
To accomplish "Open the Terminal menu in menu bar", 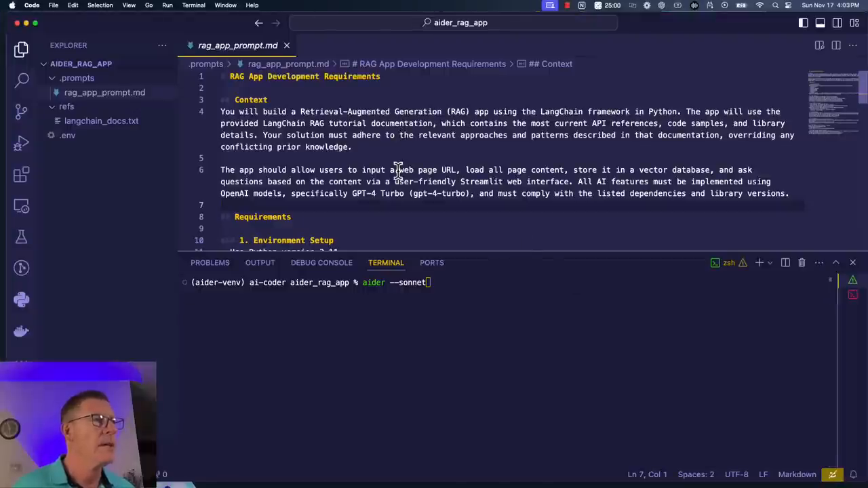I will (x=193, y=5).
